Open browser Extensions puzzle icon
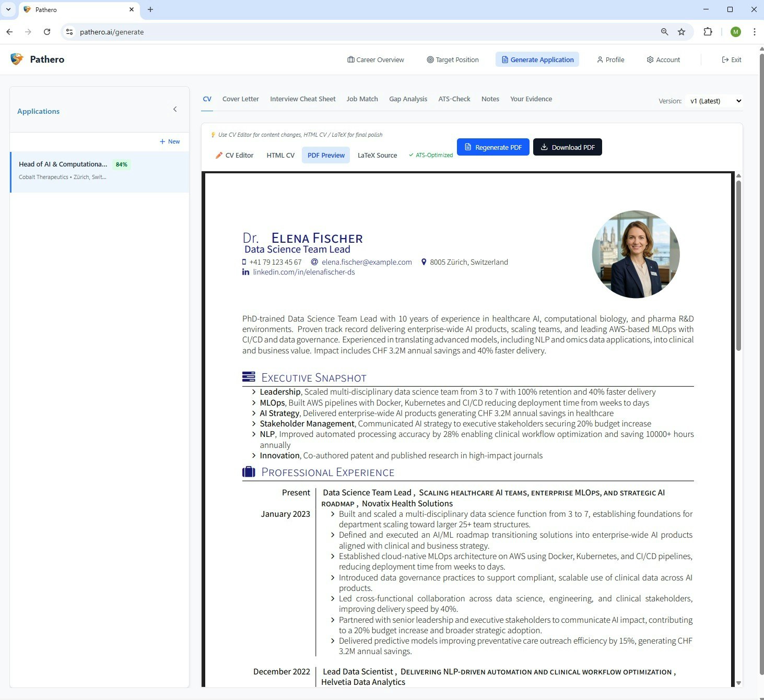This screenshot has height=700, width=764. click(x=708, y=32)
